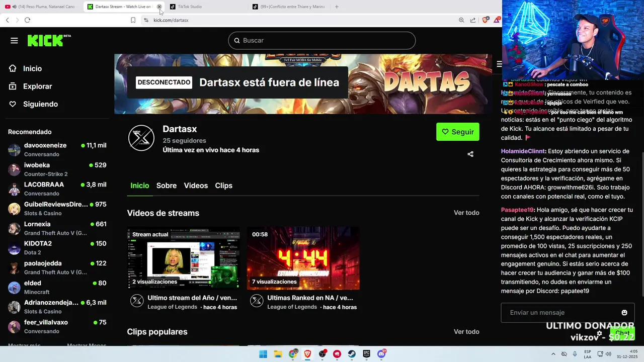Click the site info icon beside the URL
The image size is (644, 362).
click(146, 20)
